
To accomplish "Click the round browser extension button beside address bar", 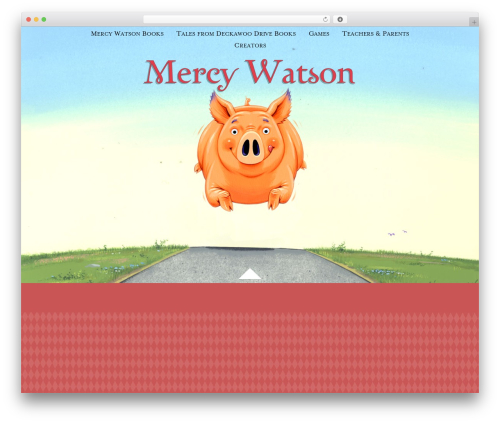I will coord(340,19).
